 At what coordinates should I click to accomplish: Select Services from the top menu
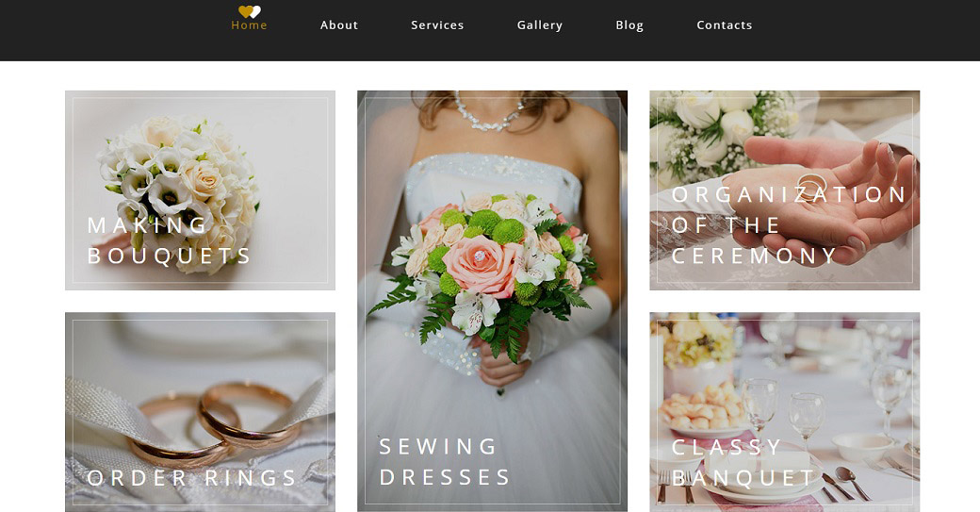pos(437,25)
